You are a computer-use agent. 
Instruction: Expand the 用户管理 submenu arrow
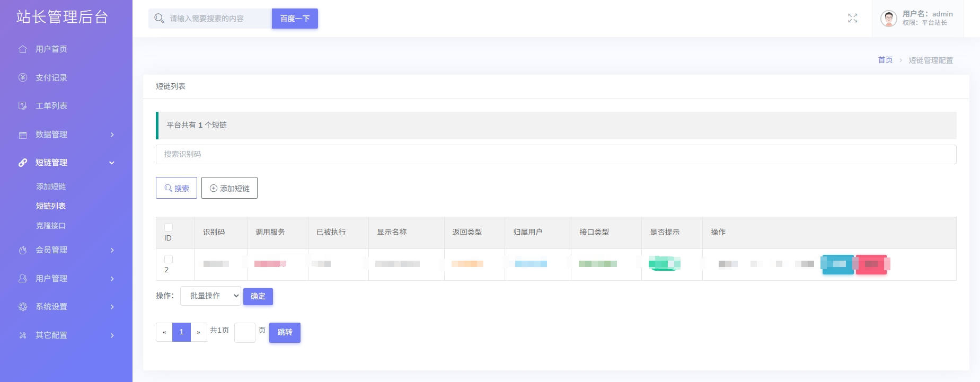click(112, 279)
